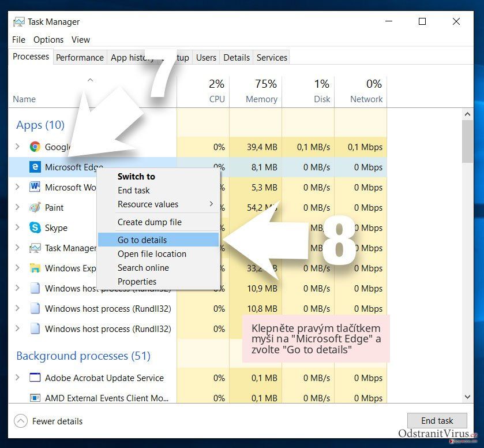Select the Processes tab
The width and height of the screenshot is (484, 448).
tap(31, 57)
